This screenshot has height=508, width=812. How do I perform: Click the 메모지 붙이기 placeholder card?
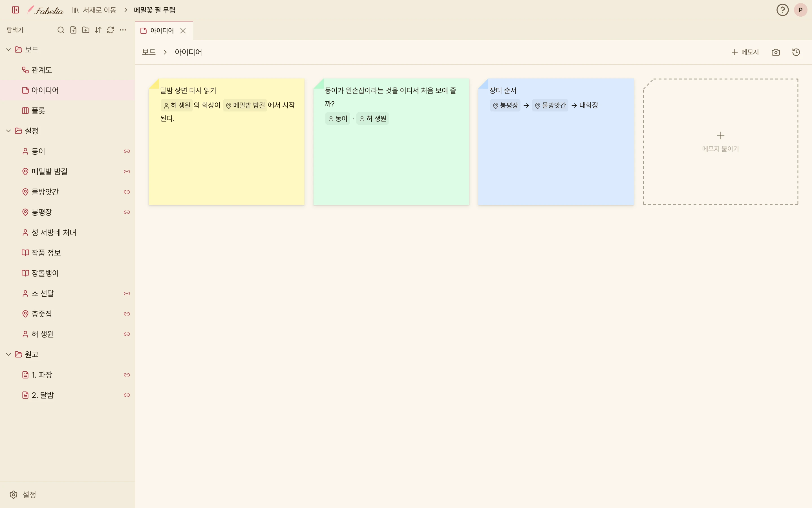pyautogui.click(x=720, y=141)
